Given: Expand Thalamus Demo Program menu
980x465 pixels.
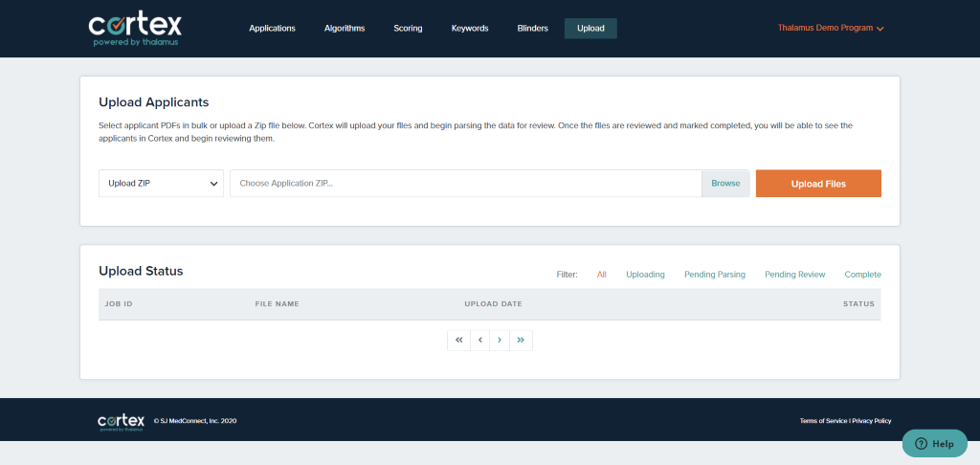Looking at the screenshot, I should [831, 28].
